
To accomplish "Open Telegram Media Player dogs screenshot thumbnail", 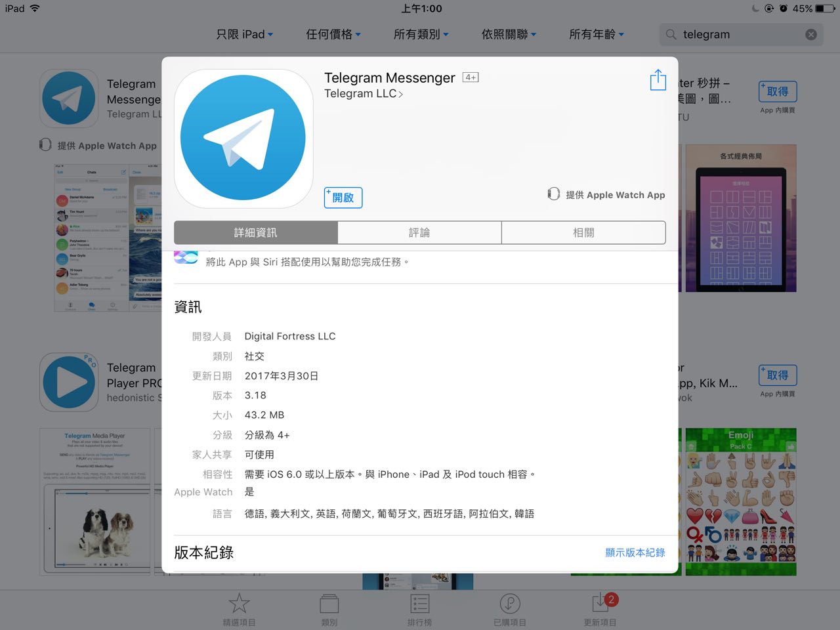I will [94, 502].
